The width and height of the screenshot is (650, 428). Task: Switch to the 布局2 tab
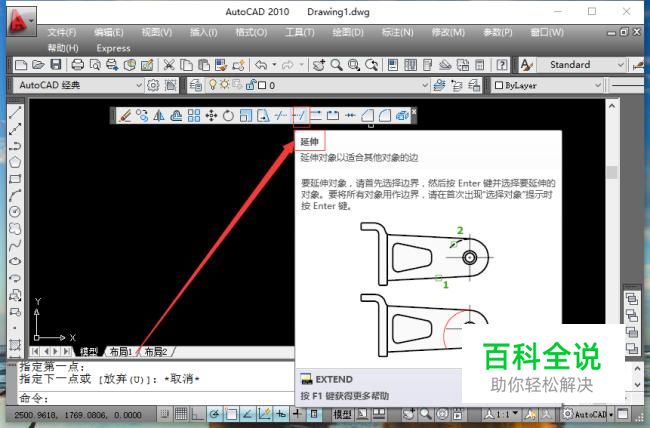(x=155, y=352)
